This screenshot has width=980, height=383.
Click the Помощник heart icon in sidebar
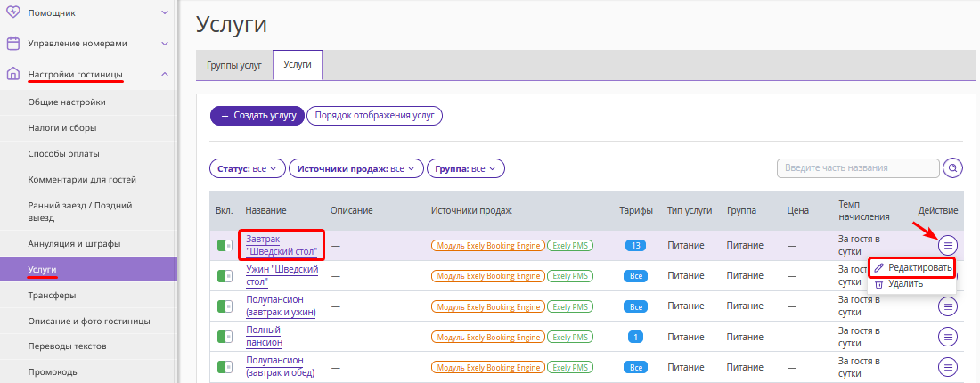tap(12, 12)
